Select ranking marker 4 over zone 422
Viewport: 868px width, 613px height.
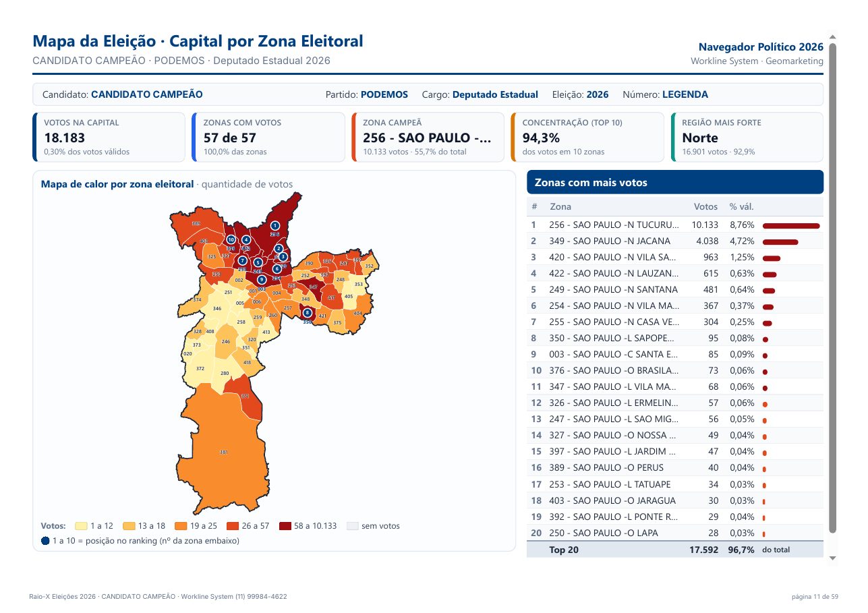tap(246, 239)
